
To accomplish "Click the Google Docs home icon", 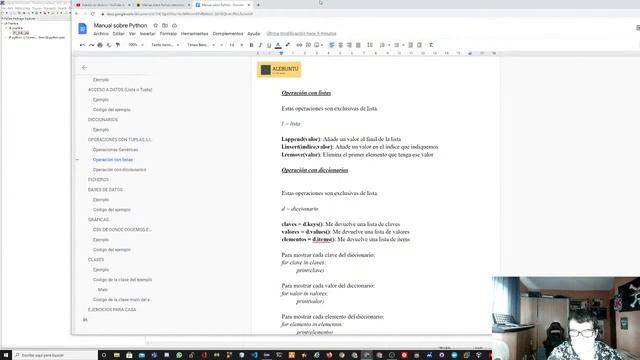I will [82, 29].
